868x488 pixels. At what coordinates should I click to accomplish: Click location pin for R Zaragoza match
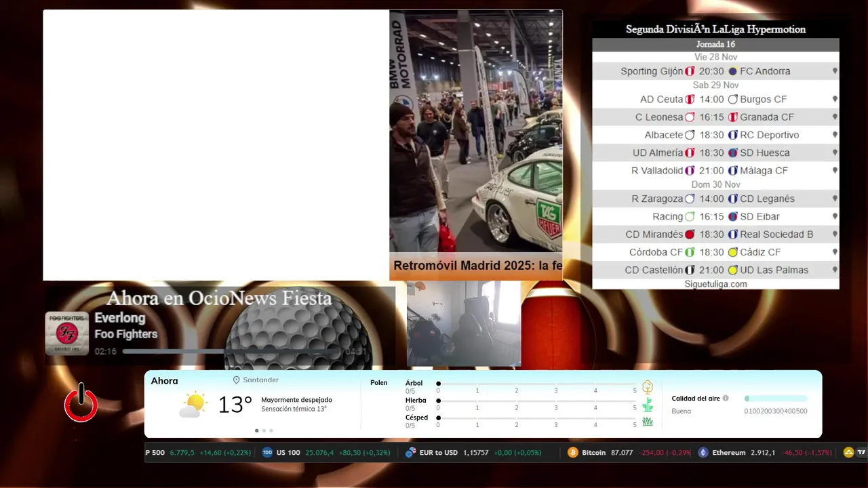pyautogui.click(x=835, y=199)
